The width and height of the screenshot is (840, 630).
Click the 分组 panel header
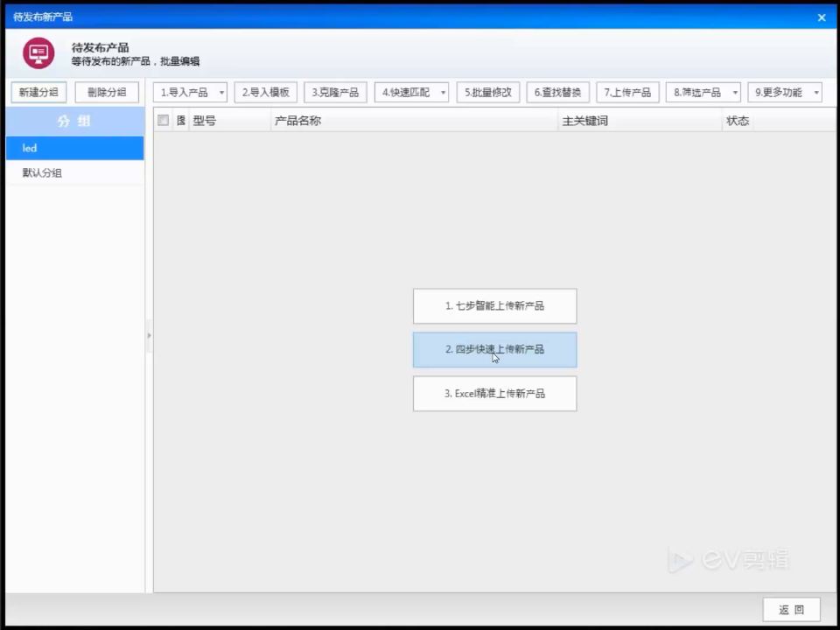(75, 121)
